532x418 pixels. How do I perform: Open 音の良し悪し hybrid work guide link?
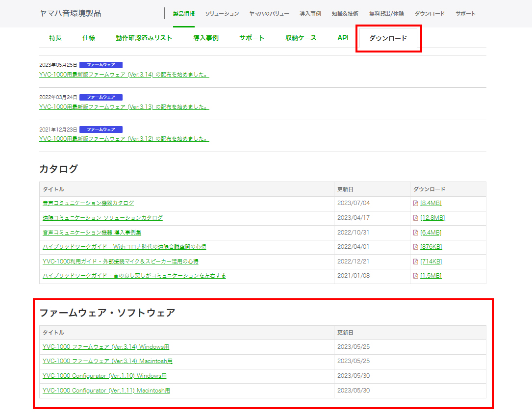tap(134, 276)
